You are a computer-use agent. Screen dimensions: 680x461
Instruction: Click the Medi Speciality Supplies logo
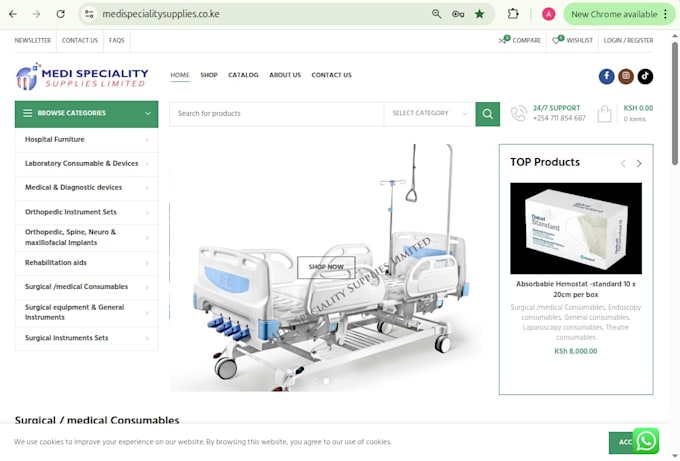click(x=82, y=77)
